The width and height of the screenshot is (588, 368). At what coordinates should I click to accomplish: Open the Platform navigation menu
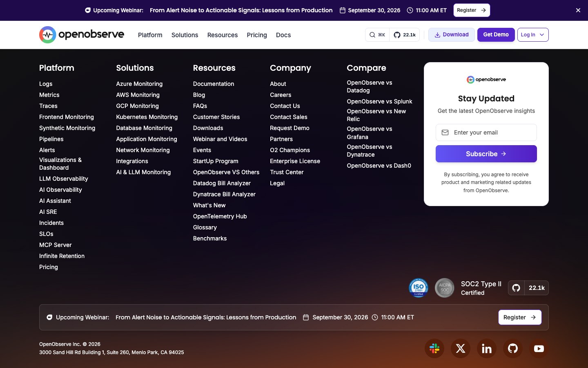coord(150,35)
